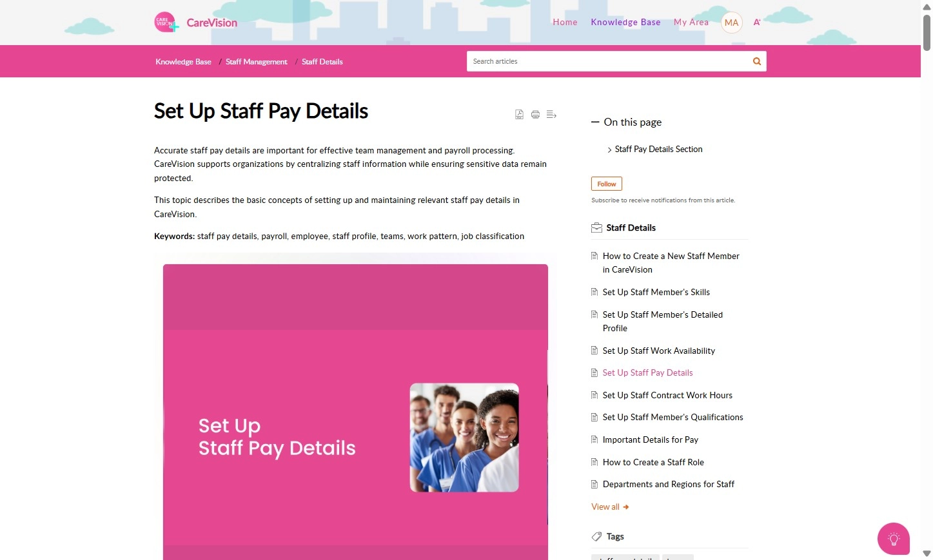Viewport: 933px width, 560px height.
Task: Toggle reader layout icon beside the print icon
Action: [x=551, y=115]
